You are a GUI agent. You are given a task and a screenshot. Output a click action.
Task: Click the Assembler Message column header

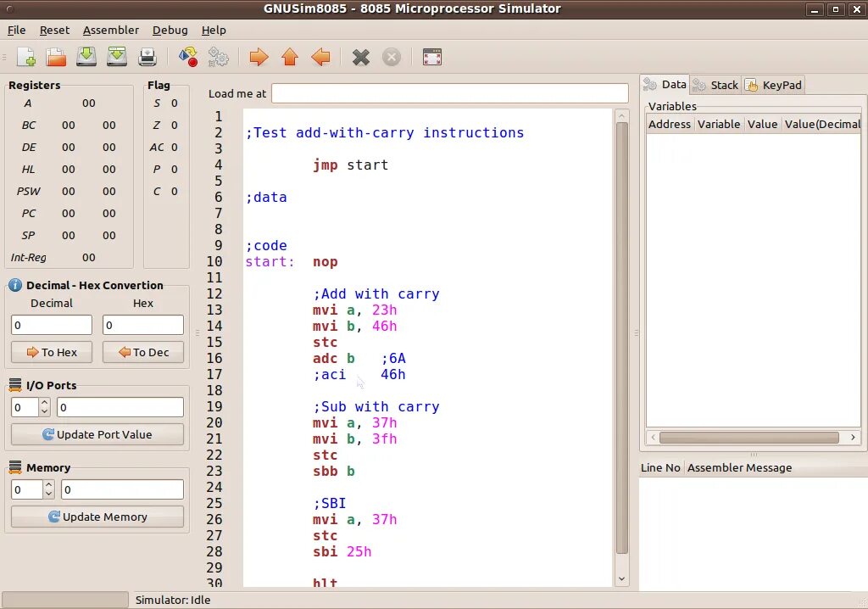click(x=739, y=467)
